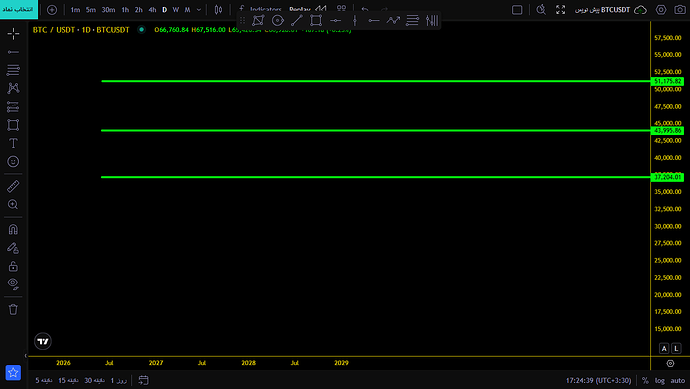Expand the timeframe interval dropdown arrow
The image size is (690, 389).
pyautogui.click(x=198, y=10)
